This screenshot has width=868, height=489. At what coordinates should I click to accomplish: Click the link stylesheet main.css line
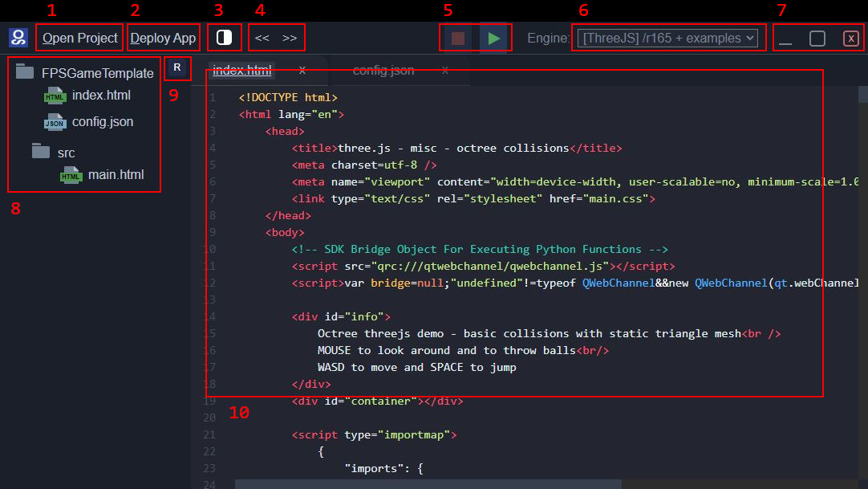(x=473, y=199)
